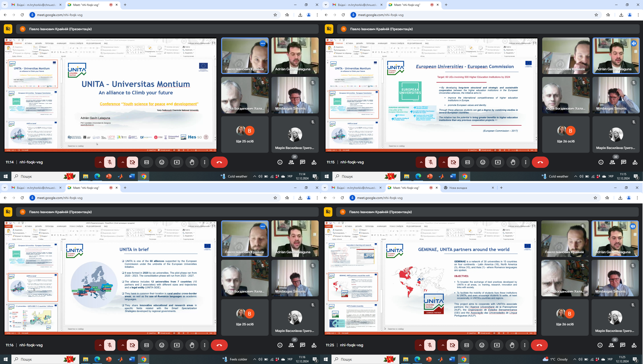
Task: Toggle microphone in the 11:16 Meet window
Action: (x=110, y=345)
